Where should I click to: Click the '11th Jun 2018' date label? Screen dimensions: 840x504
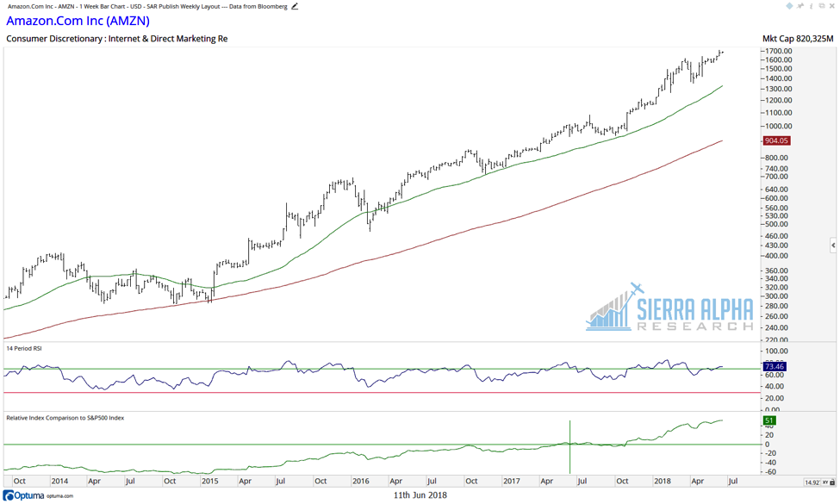click(x=420, y=495)
